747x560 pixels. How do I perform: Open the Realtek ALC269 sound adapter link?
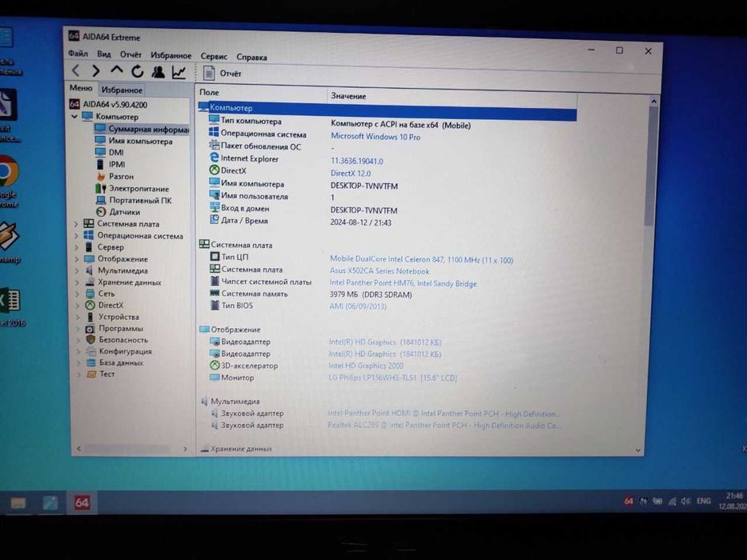click(x=444, y=426)
